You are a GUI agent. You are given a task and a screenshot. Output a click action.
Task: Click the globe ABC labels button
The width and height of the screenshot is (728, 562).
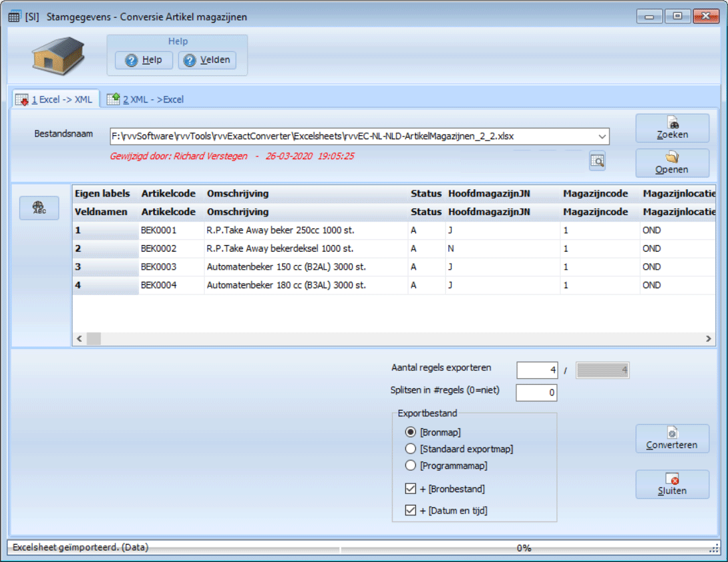point(39,208)
